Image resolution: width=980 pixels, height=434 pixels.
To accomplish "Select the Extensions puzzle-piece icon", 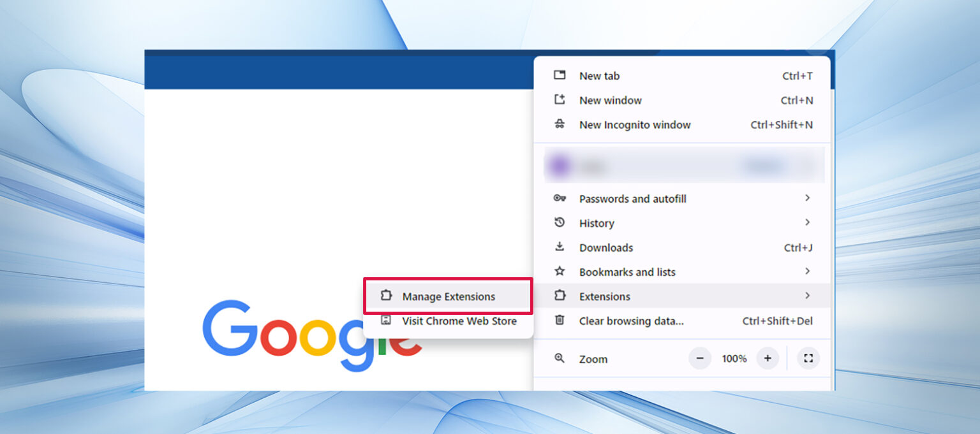I will tap(560, 296).
